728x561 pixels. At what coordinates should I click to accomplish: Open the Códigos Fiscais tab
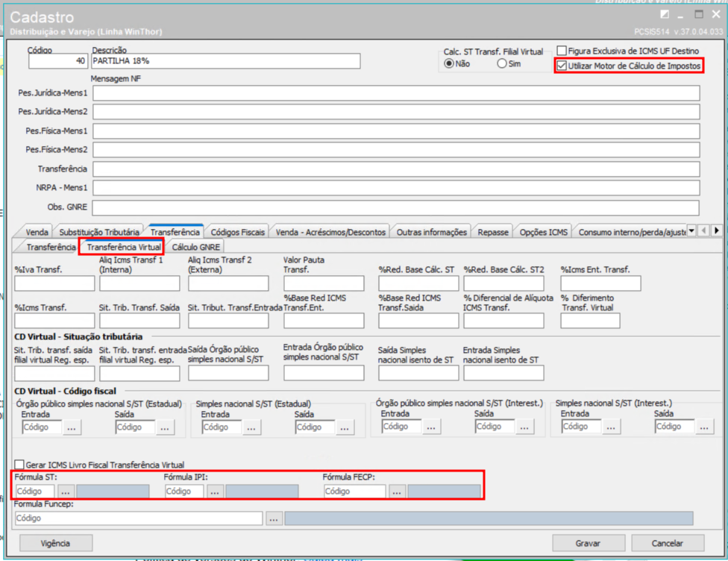[x=238, y=232]
